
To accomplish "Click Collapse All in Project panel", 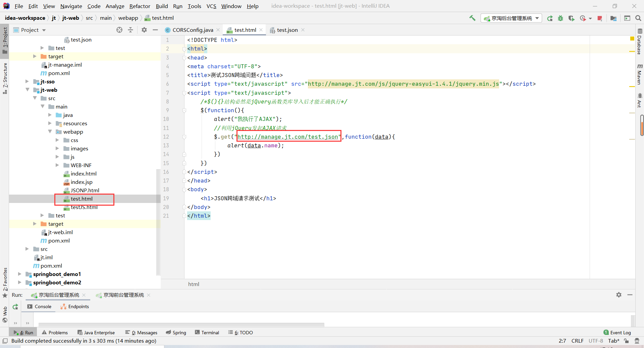I will tap(130, 30).
